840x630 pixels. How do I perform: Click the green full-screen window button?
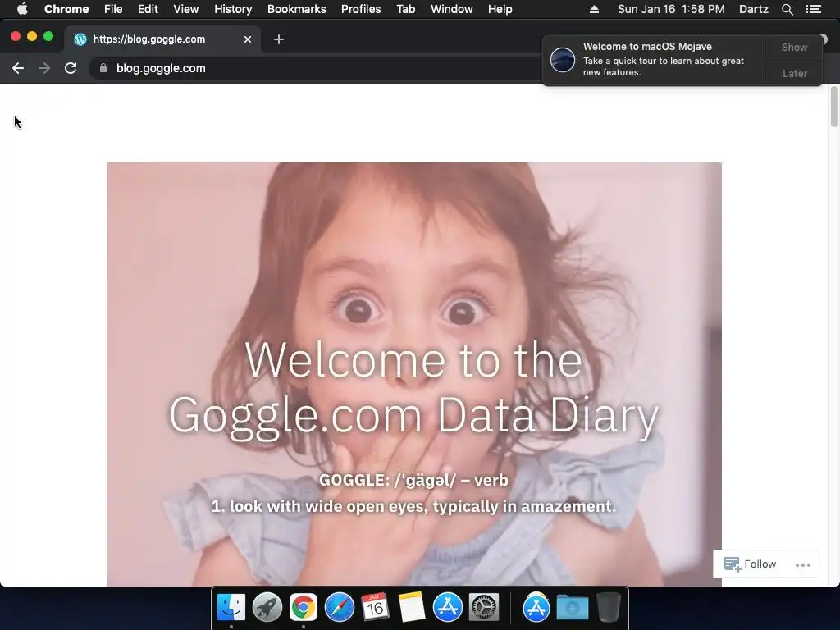[48, 36]
